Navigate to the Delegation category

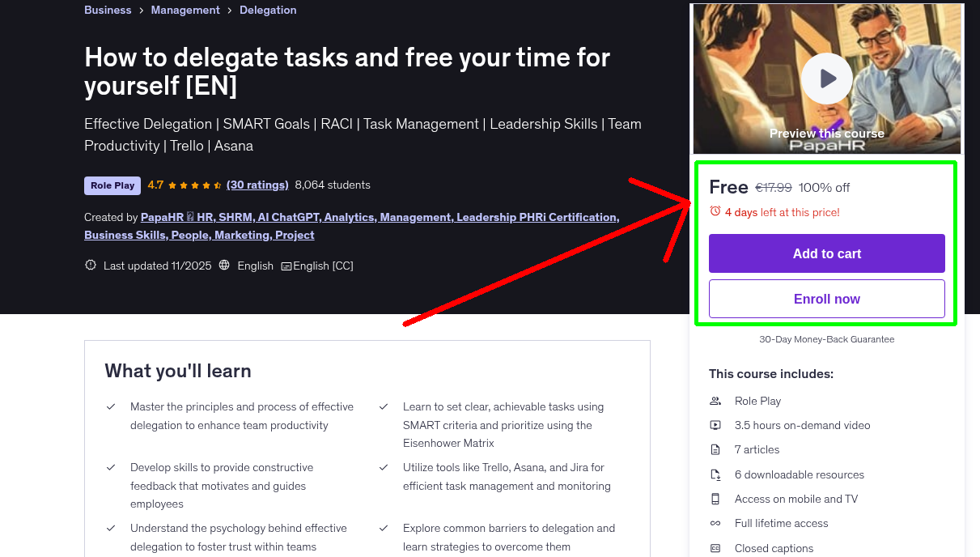pyautogui.click(x=268, y=10)
